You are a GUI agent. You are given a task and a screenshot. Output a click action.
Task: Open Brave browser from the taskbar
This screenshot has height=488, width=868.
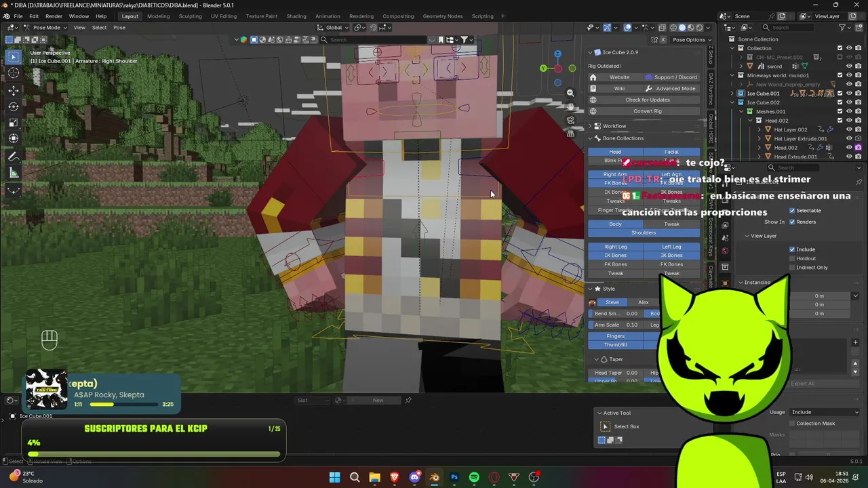point(395,477)
